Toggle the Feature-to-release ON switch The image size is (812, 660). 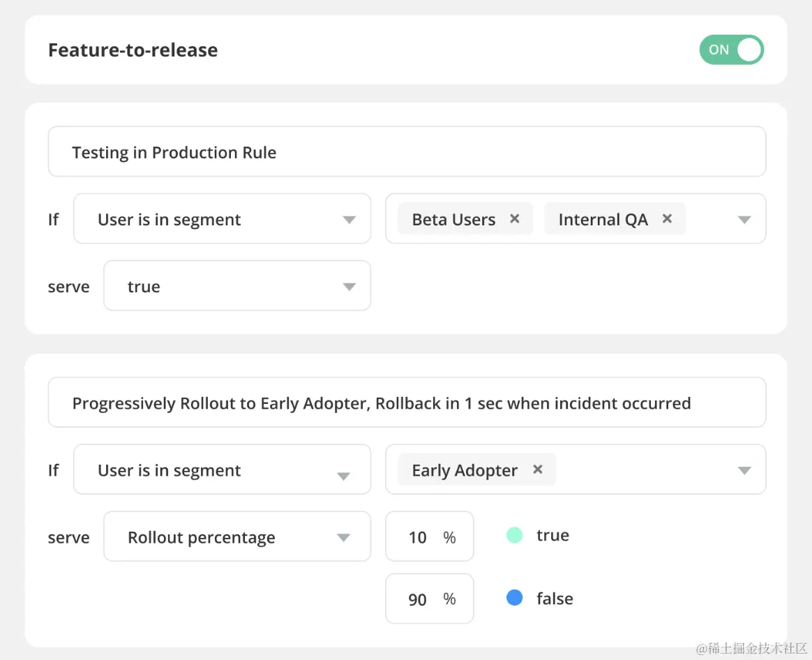(x=732, y=50)
